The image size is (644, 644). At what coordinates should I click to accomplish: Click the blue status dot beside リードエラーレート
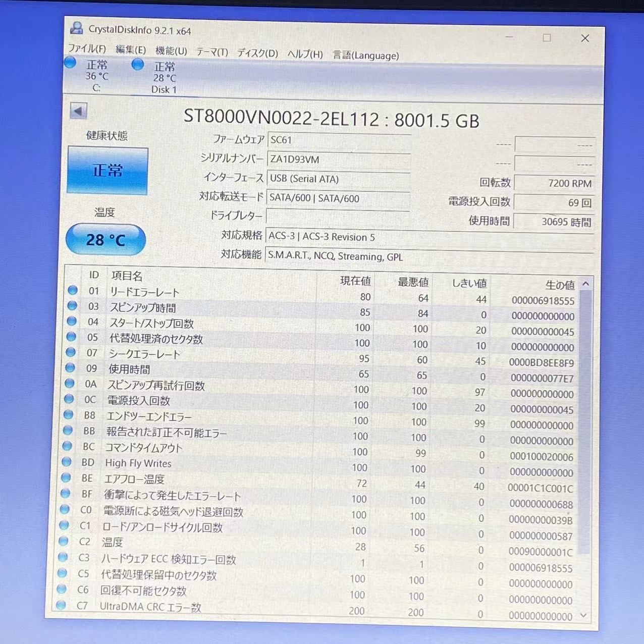click(72, 290)
